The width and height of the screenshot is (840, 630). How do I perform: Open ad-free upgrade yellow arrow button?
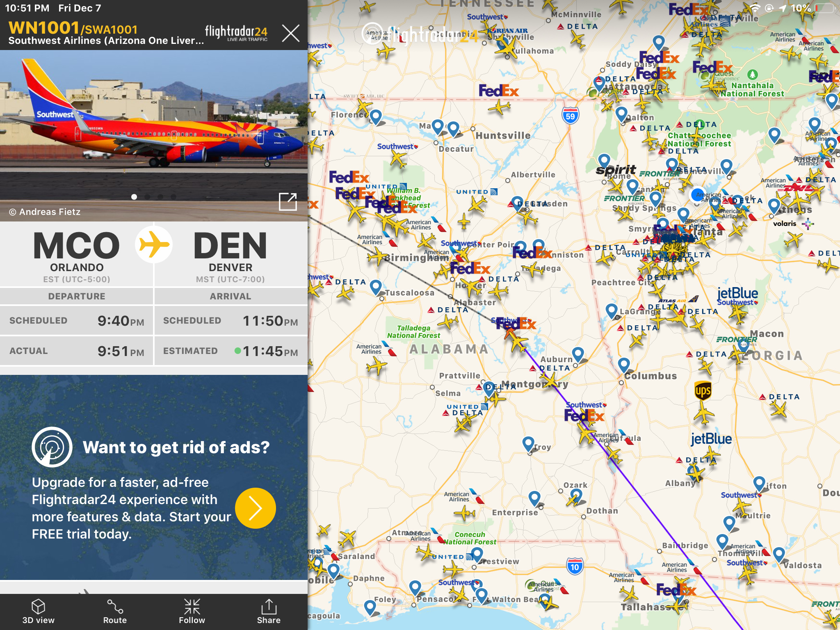click(x=255, y=508)
